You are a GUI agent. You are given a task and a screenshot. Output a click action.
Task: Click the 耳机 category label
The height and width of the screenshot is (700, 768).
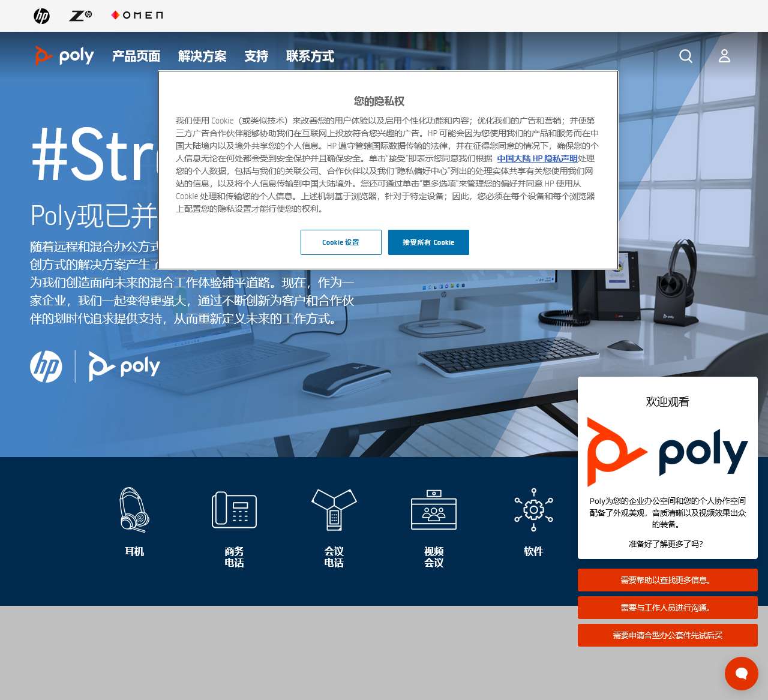134,551
